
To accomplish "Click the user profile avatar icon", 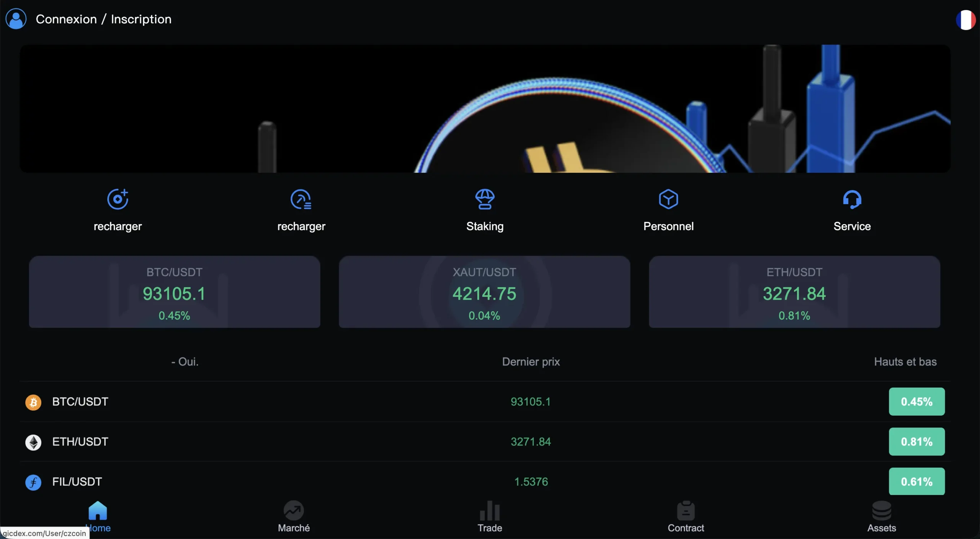I will [x=16, y=19].
